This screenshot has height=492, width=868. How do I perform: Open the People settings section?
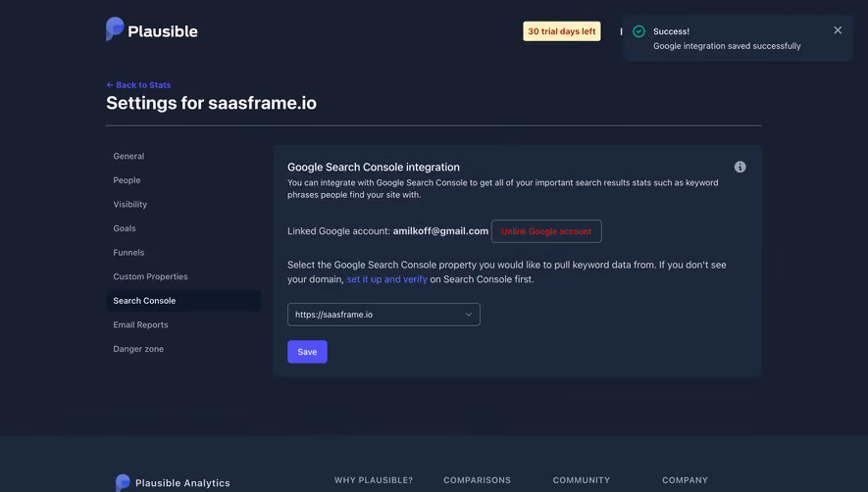tap(127, 180)
